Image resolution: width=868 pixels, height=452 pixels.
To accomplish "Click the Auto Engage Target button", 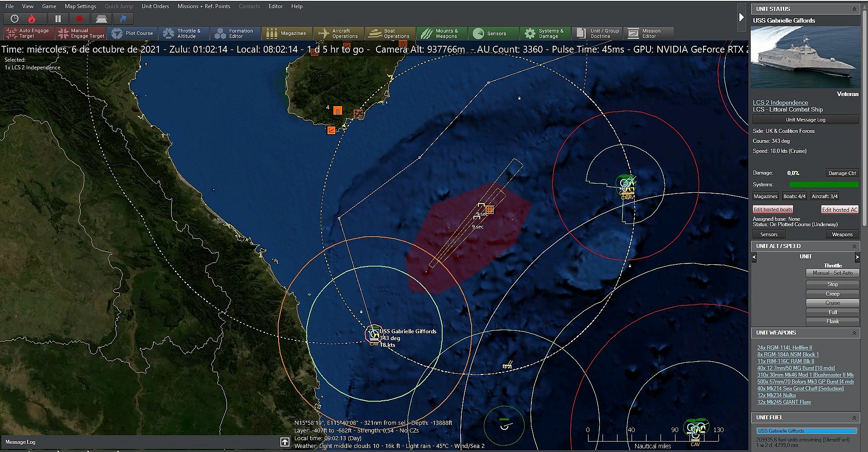I will [28, 33].
